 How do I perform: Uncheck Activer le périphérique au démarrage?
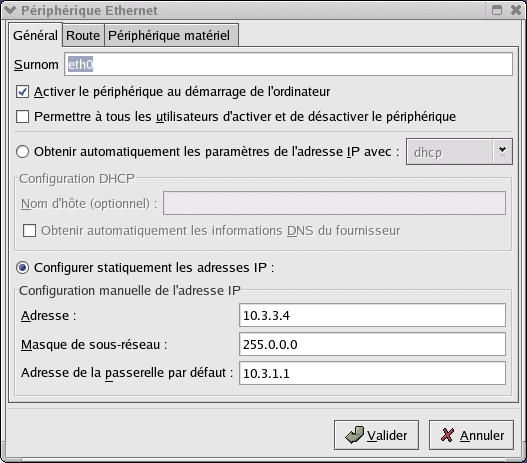coord(23,92)
